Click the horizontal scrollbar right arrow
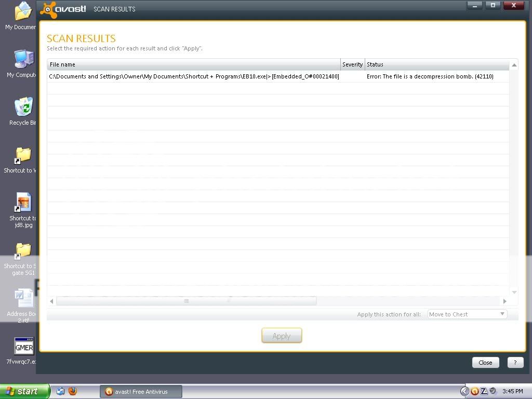Image resolution: width=532 pixels, height=399 pixels. click(x=505, y=301)
